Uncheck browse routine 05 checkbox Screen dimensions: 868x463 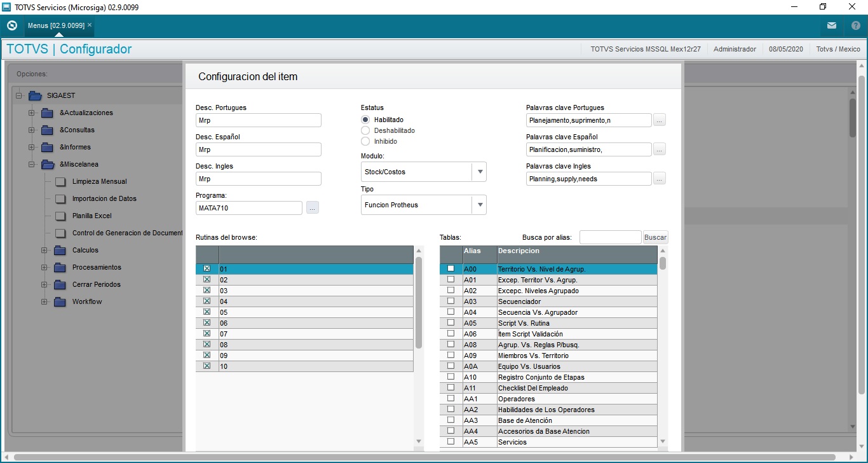click(207, 312)
